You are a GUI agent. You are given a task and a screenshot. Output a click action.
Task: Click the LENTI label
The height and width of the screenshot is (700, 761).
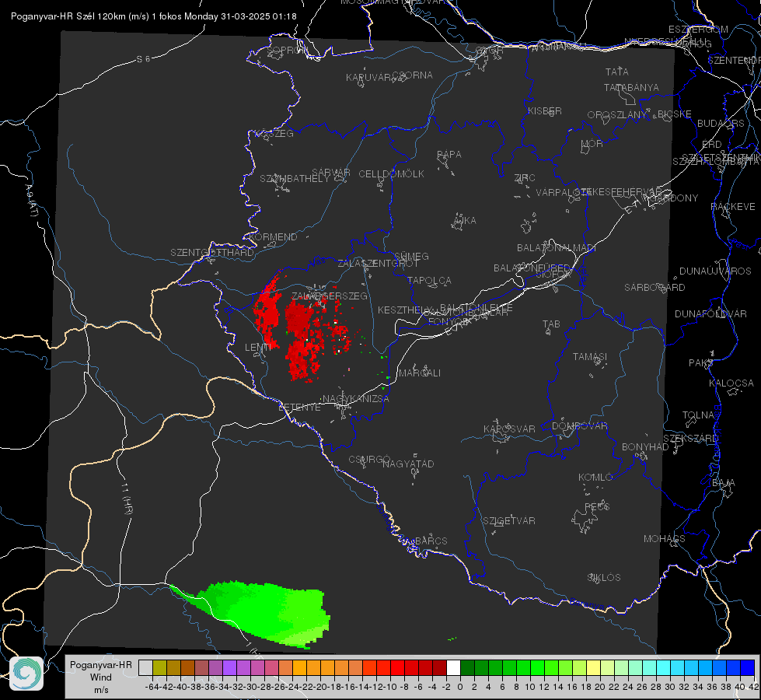258,348
